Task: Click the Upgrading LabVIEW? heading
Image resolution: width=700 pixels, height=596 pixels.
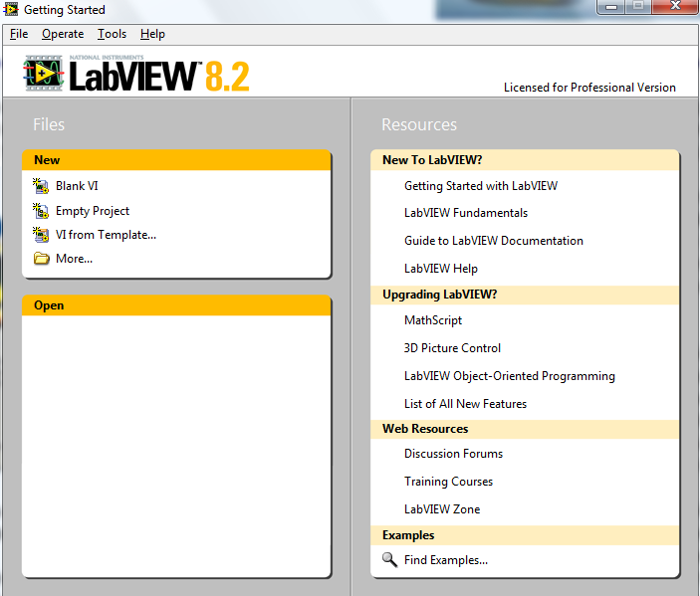Action: 525,295
